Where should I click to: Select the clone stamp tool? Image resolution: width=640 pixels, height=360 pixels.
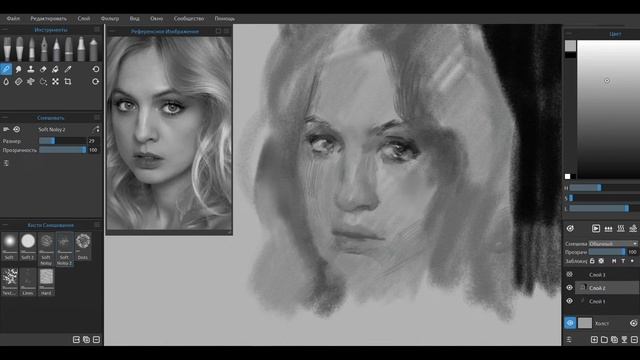[31, 69]
